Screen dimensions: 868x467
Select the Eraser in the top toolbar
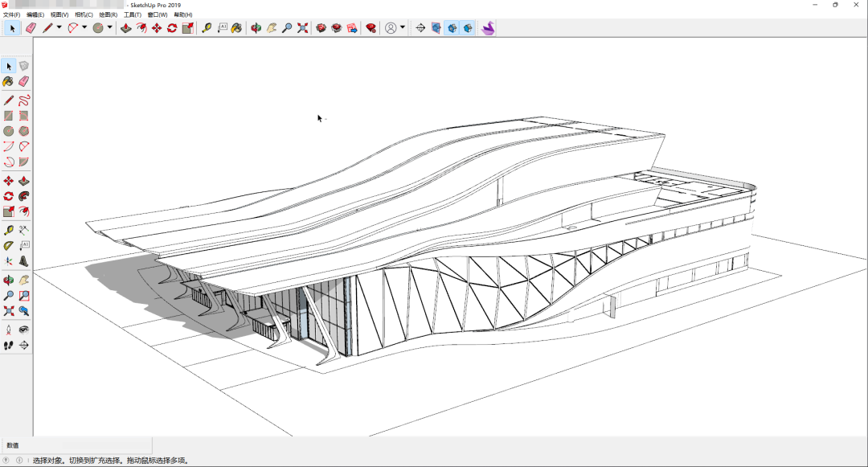coord(31,28)
